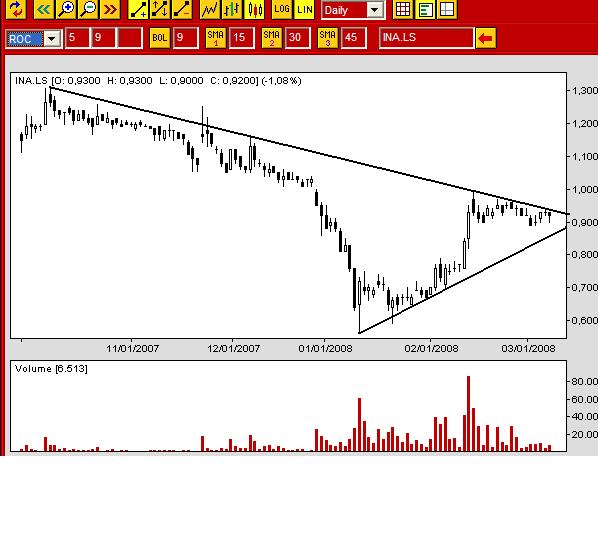Image resolution: width=598 pixels, height=560 pixels.
Task: Move chart forward with the red double-right arrows
Action: tap(110, 9)
